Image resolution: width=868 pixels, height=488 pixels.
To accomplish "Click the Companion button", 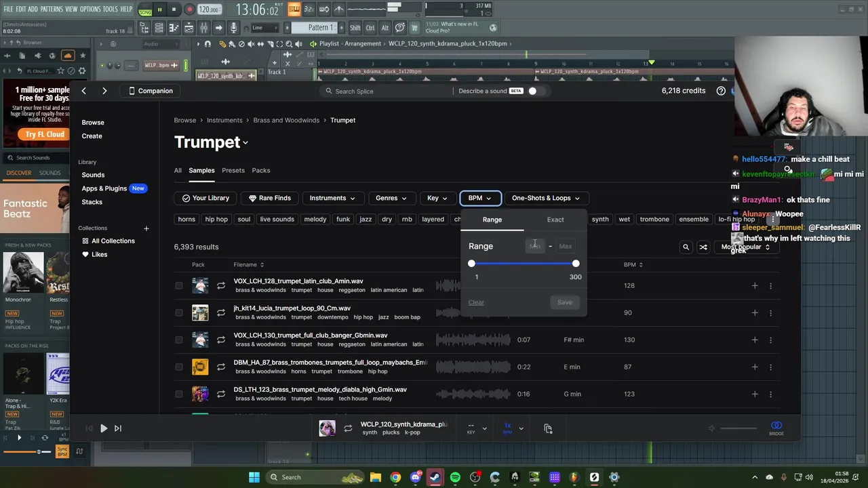I will 151,91.
